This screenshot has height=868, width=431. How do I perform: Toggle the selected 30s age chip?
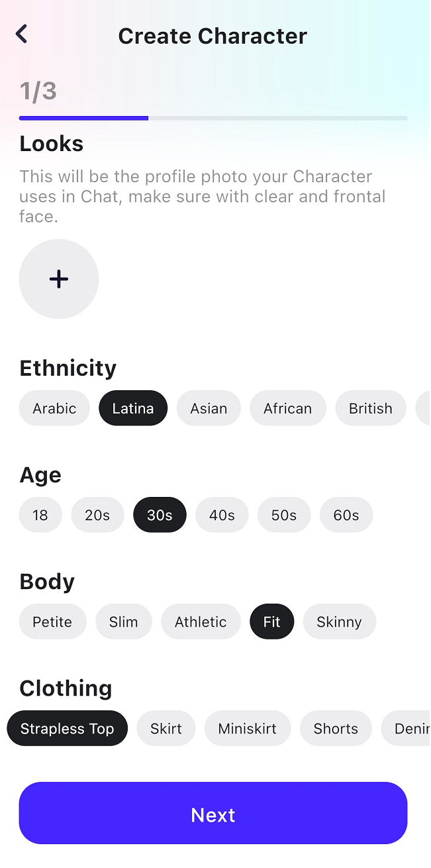click(x=160, y=515)
